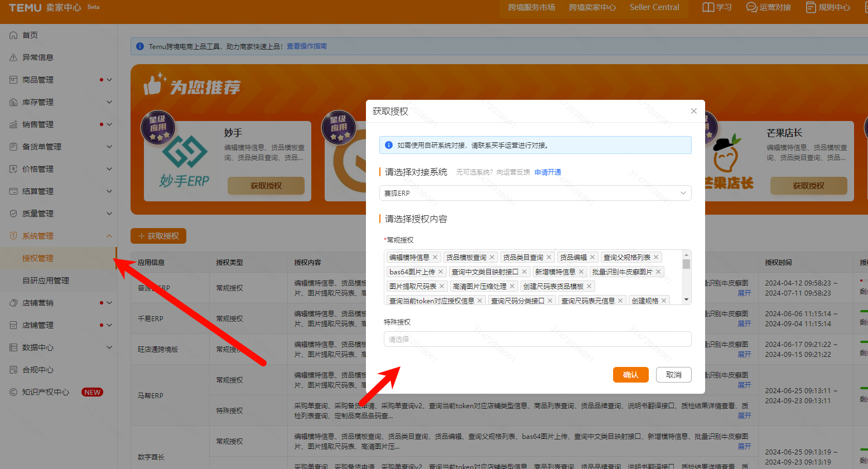Remove the 编辑模特信息 tag
Screen dimensions: 868x469
tap(435, 257)
